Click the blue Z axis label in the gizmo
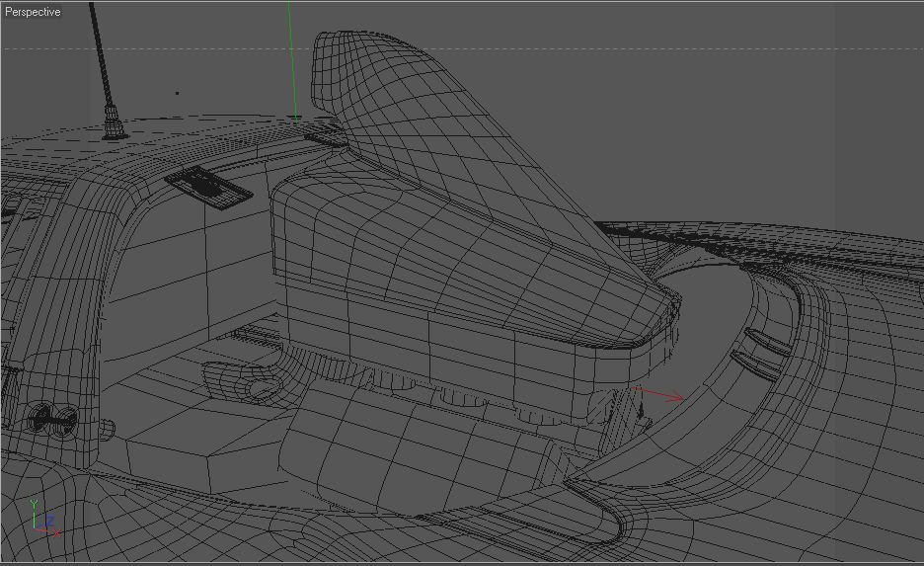This screenshot has width=924, height=566. click(49, 521)
